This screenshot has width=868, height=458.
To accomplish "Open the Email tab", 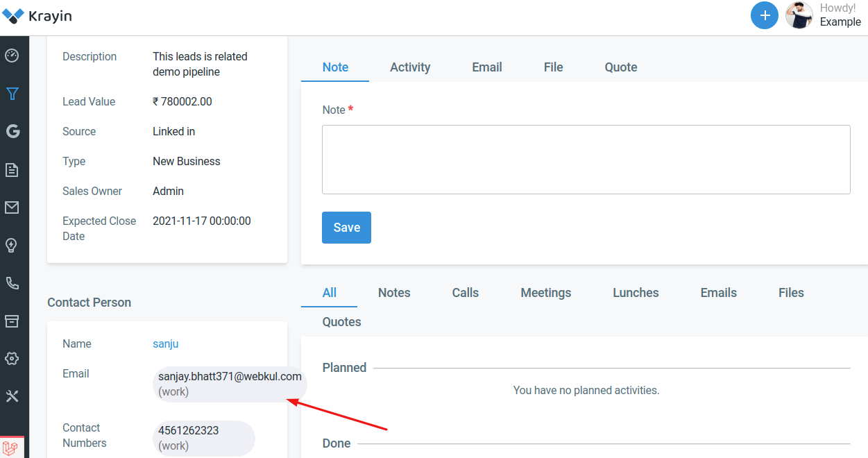I will click(486, 67).
